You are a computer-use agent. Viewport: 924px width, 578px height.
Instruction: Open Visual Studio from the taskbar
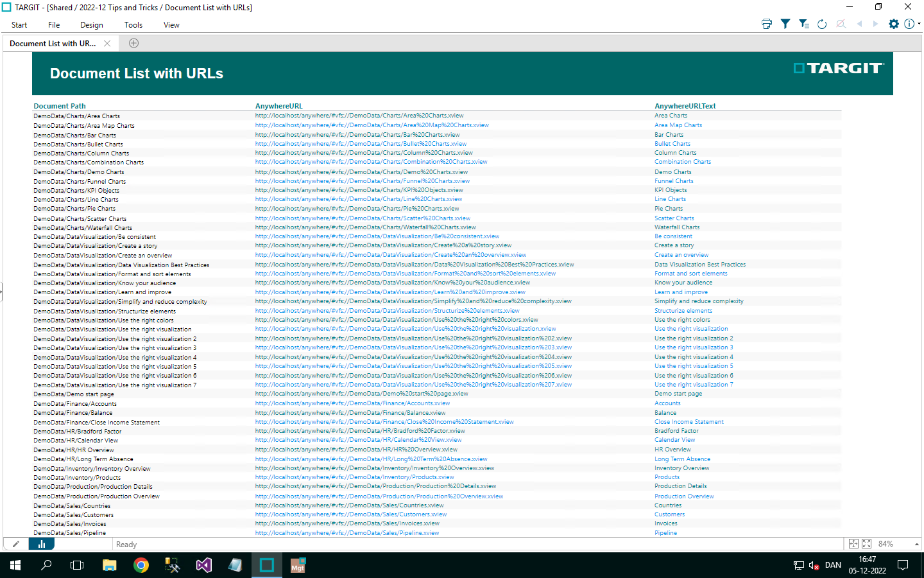click(x=204, y=565)
